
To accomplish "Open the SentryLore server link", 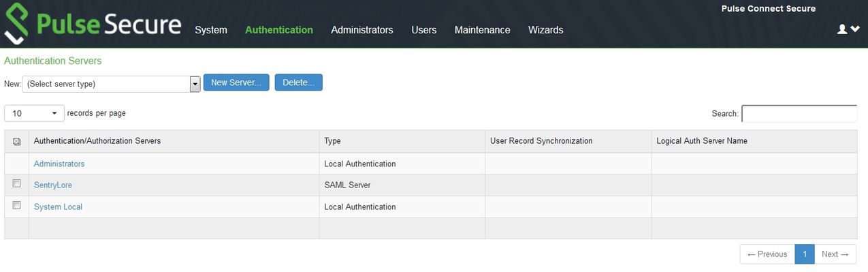I will [53, 185].
